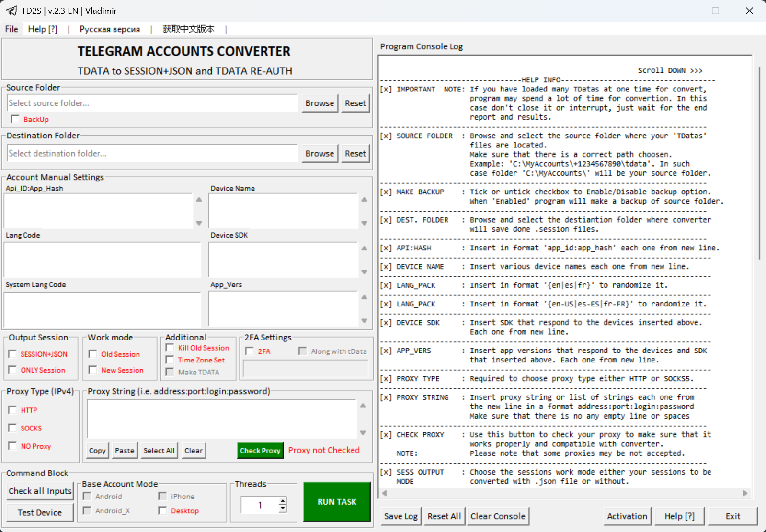Viewport: 766px width, 532px height.
Task: Select All proxy string text
Action: pyautogui.click(x=159, y=451)
